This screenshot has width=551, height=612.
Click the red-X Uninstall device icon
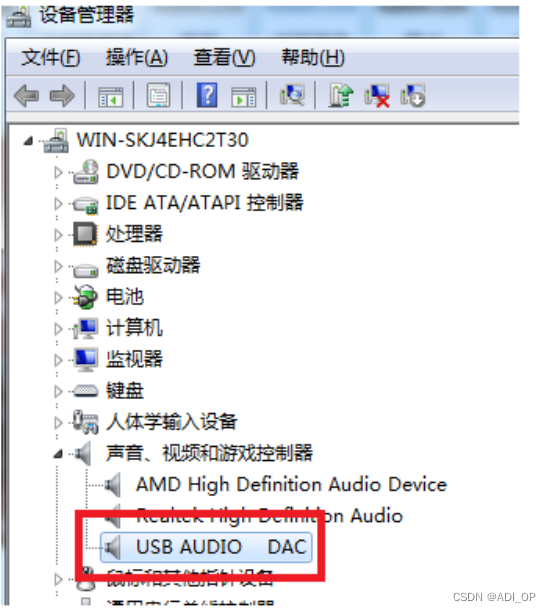tap(377, 96)
